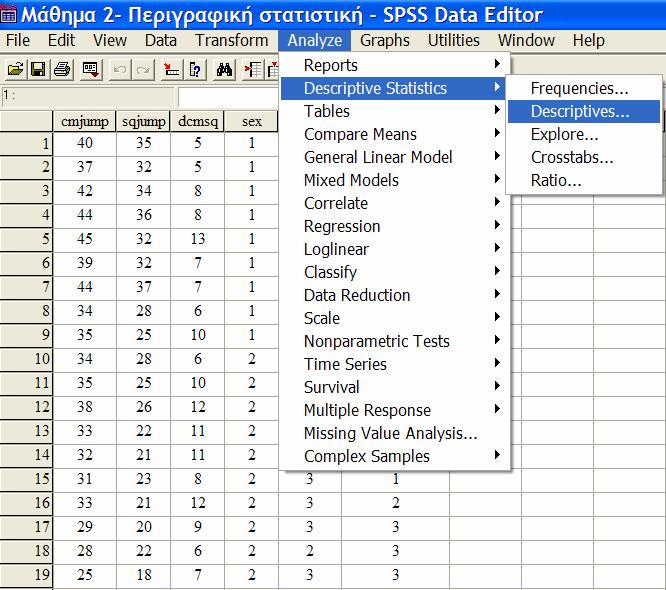Screen dimensions: 666x590
Task: Close the highlighted Analyze menu
Action: coord(315,40)
